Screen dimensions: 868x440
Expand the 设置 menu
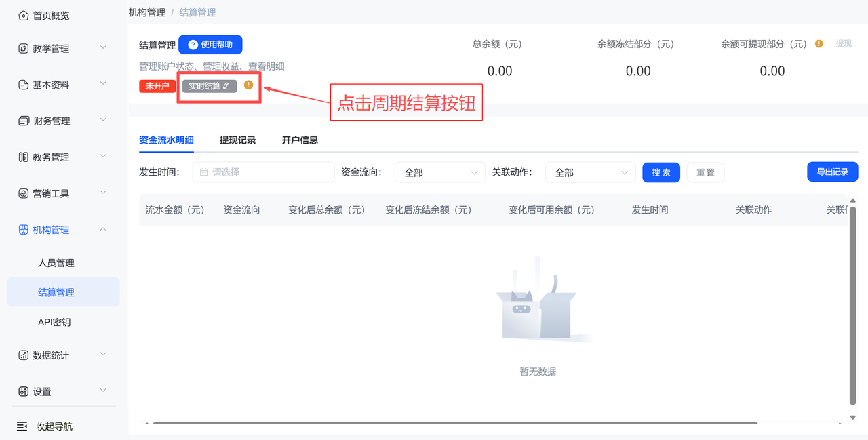click(103, 391)
